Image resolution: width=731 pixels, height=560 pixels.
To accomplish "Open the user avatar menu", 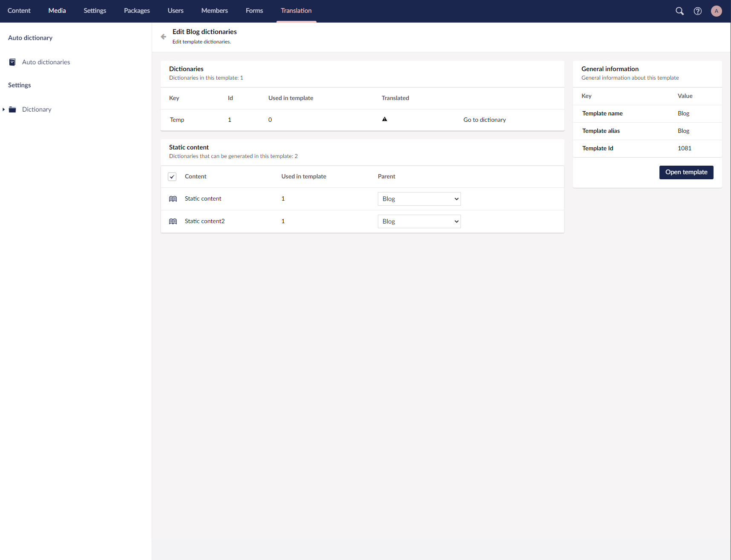I will 717,11.
